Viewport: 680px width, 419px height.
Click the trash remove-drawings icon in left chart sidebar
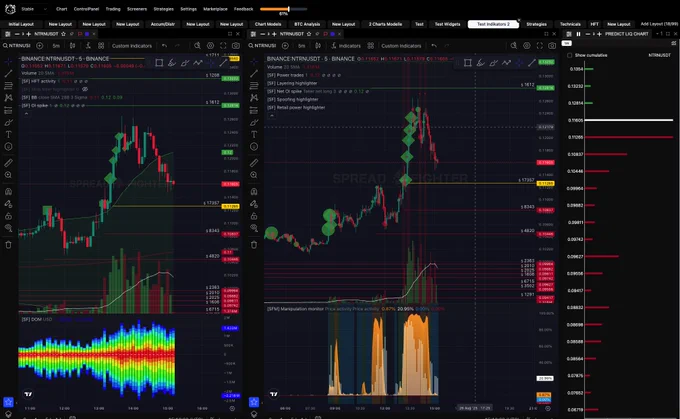[8, 245]
